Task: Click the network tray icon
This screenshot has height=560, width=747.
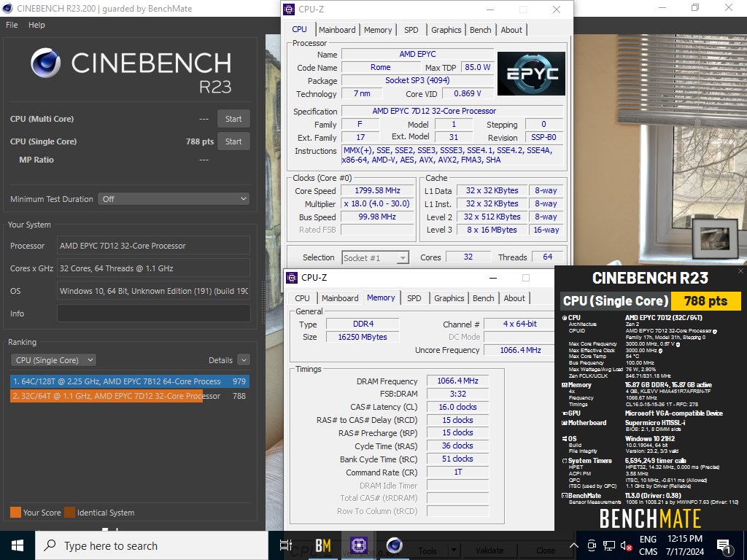Action: 609,545
